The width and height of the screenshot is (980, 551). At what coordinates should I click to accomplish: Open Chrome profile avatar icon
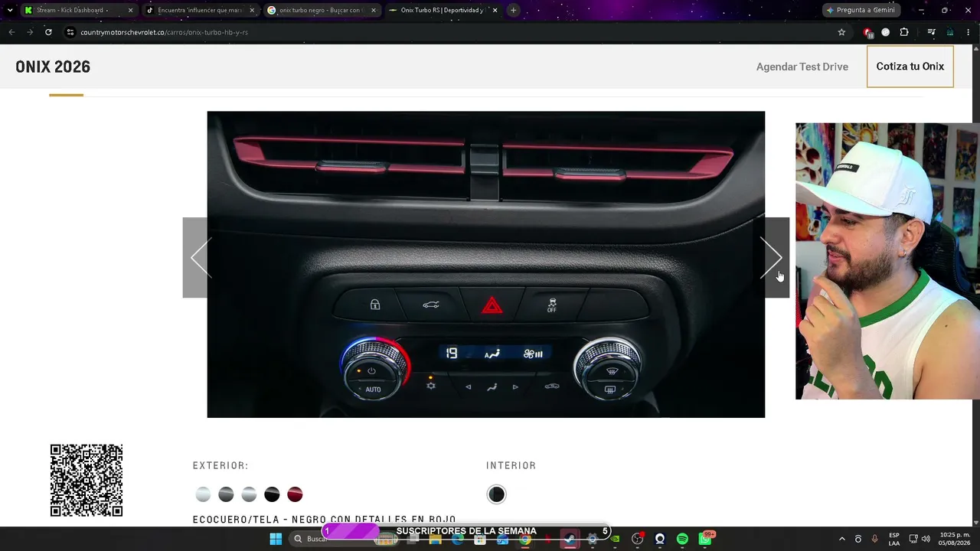pos(950,32)
